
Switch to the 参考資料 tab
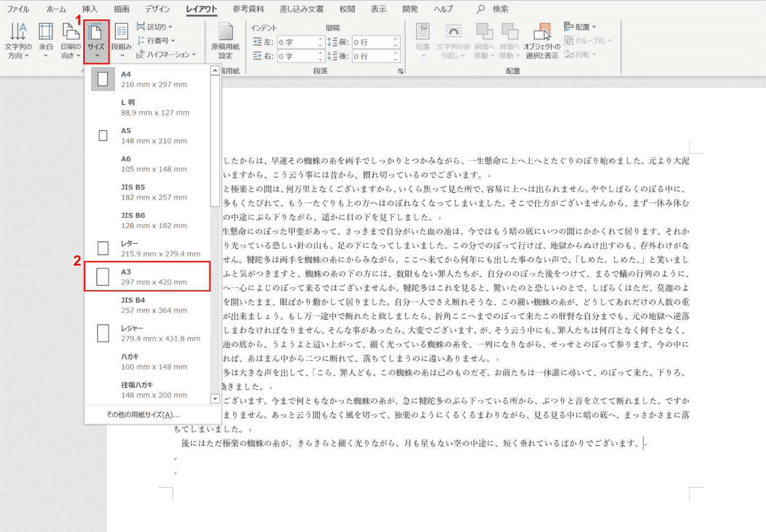click(248, 9)
